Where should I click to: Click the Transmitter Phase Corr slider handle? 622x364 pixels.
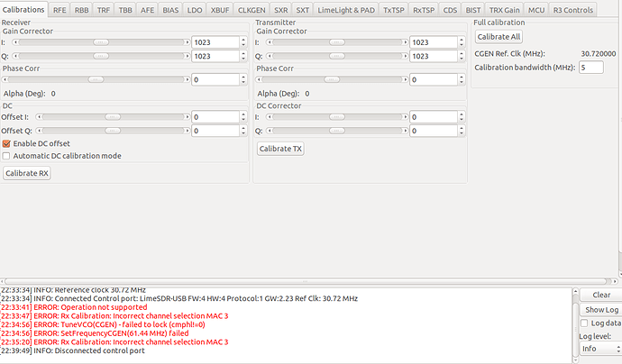click(x=332, y=79)
